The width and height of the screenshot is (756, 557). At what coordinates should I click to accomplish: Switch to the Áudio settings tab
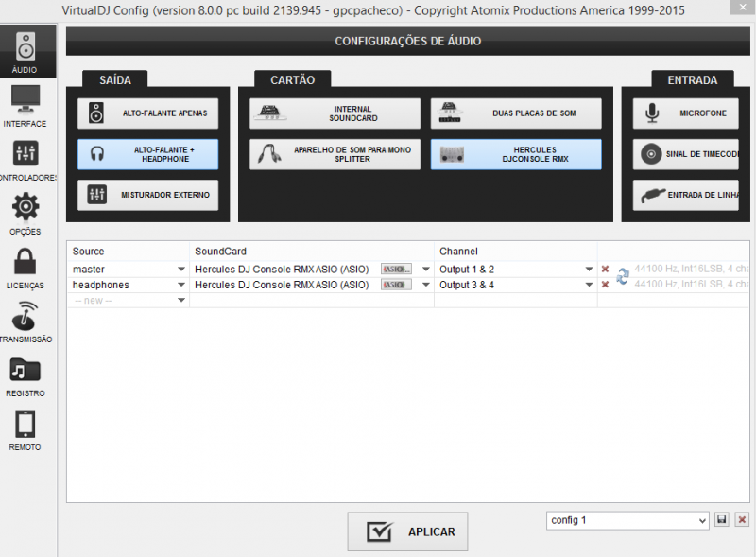[26, 52]
